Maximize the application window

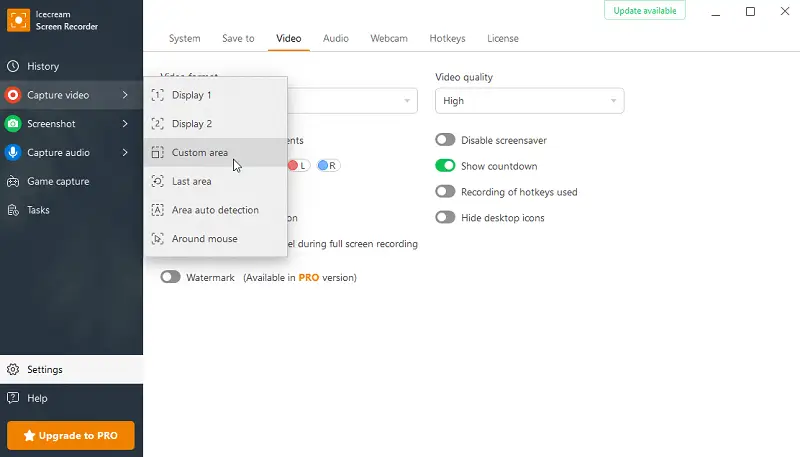pos(751,11)
